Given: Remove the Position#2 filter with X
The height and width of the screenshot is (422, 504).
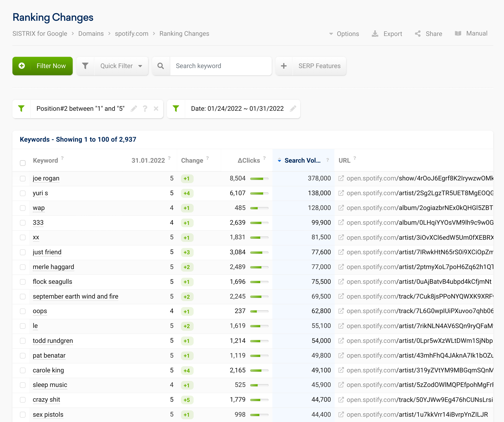Looking at the screenshot, I should click(x=156, y=109).
